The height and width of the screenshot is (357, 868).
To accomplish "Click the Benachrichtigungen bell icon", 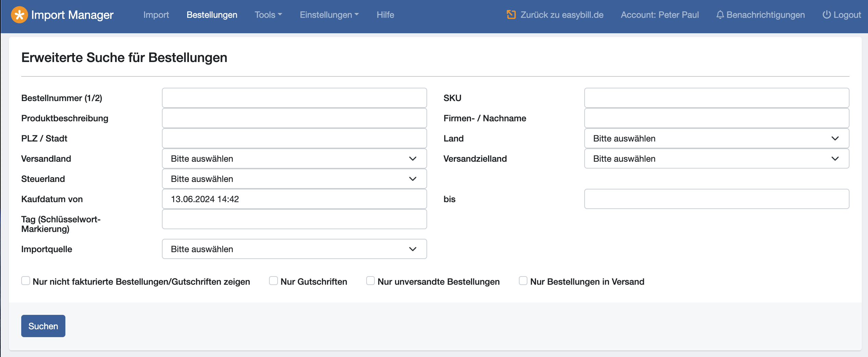I will pyautogui.click(x=720, y=15).
